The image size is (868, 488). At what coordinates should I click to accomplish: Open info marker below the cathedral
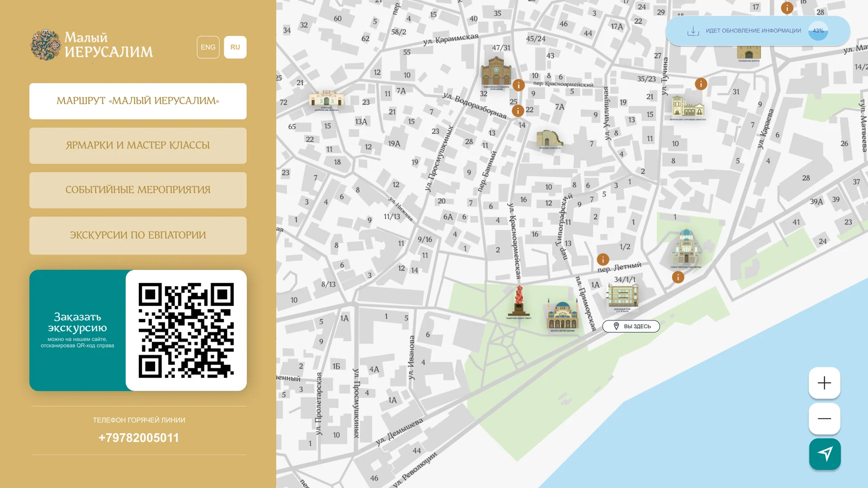tap(678, 277)
